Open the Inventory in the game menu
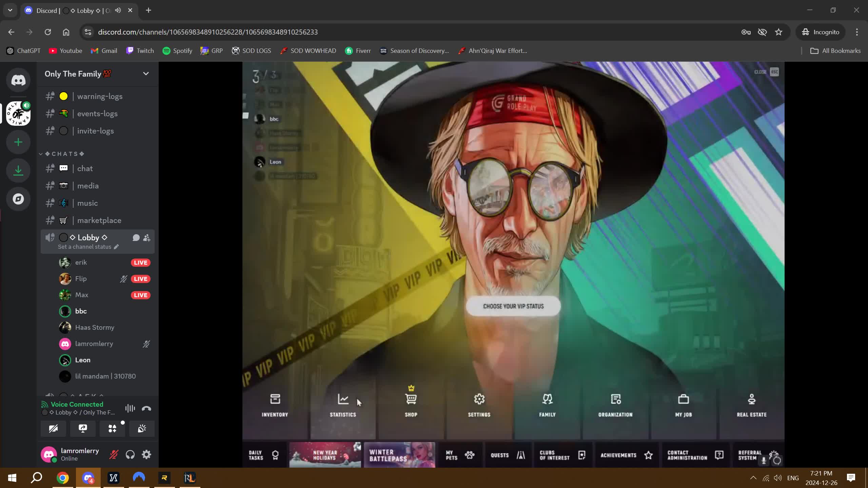 point(275,405)
